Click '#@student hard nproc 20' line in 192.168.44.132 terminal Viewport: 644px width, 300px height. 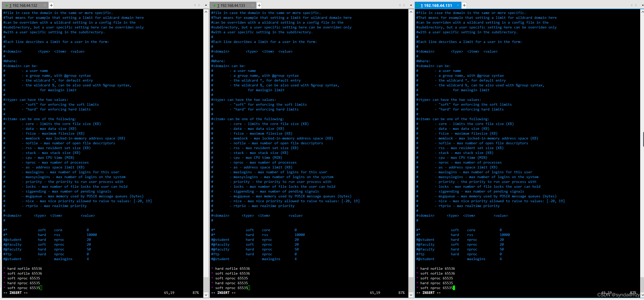coord(47,240)
